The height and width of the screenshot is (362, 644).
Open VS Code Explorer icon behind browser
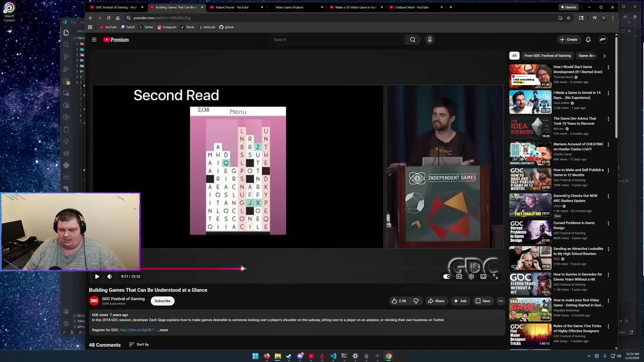click(66, 33)
